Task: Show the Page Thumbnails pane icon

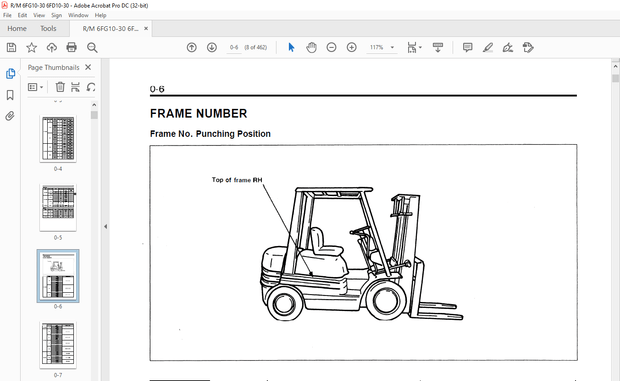Action: 10,74
